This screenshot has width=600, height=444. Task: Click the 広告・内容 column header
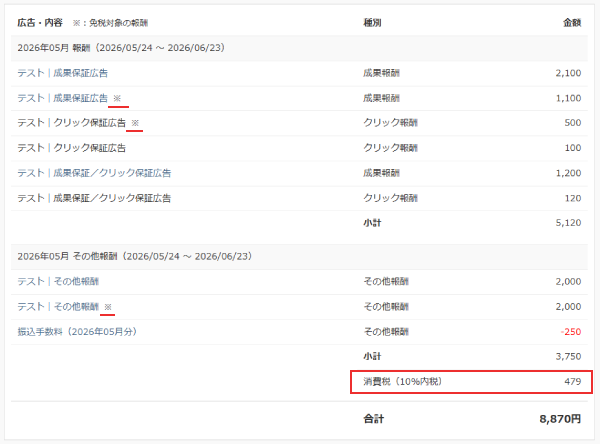point(40,23)
